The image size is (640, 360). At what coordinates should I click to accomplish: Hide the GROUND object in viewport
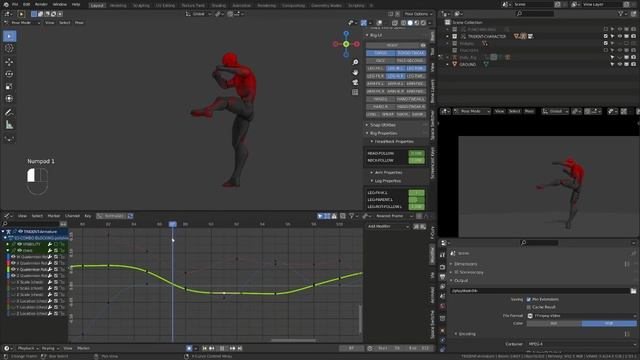coord(620,64)
